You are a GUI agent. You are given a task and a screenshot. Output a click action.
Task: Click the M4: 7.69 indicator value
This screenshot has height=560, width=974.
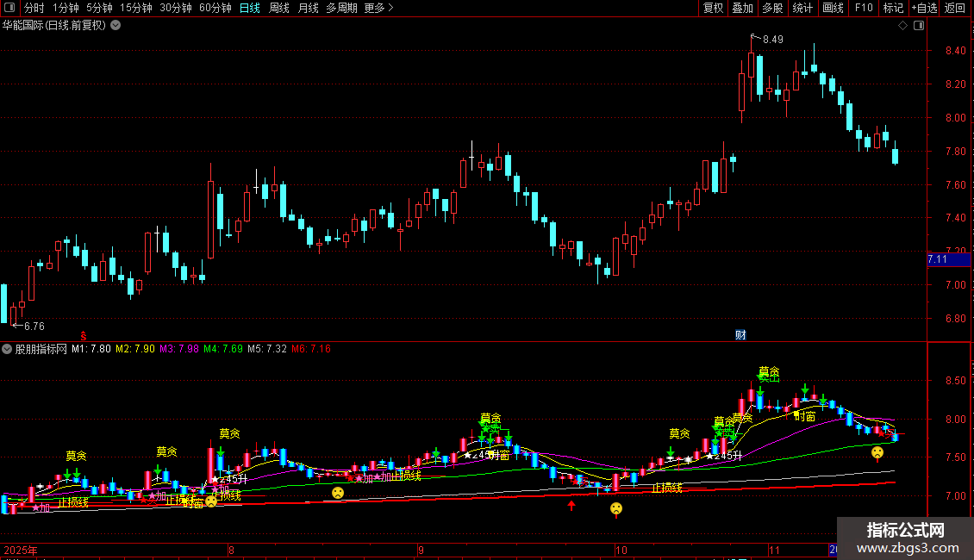pyautogui.click(x=223, y=349)
